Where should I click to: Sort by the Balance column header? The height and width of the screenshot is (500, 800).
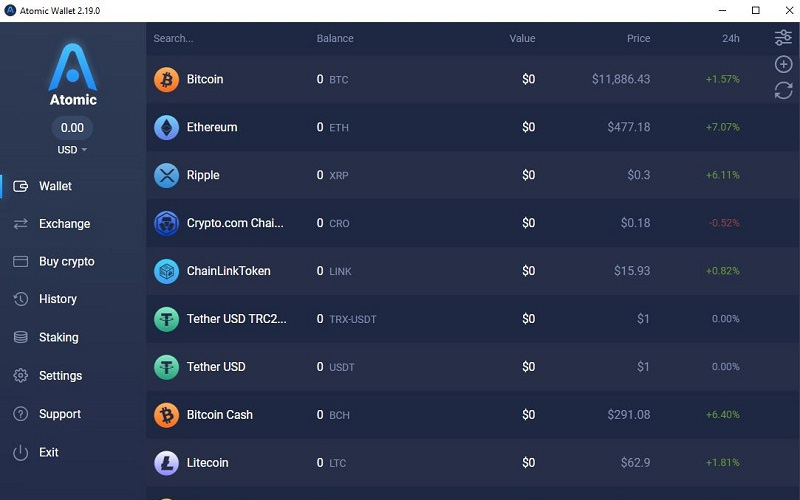pos(335,38)
